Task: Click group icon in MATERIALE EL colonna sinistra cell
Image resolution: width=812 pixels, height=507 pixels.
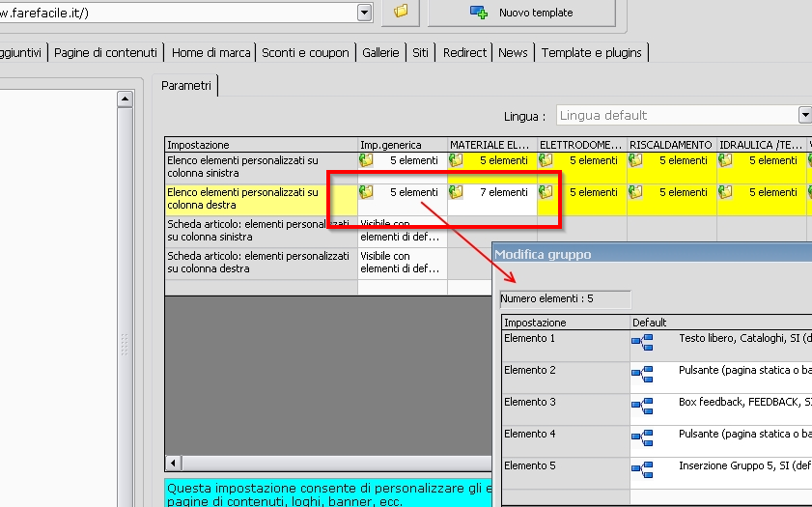Action: (456, 160)
